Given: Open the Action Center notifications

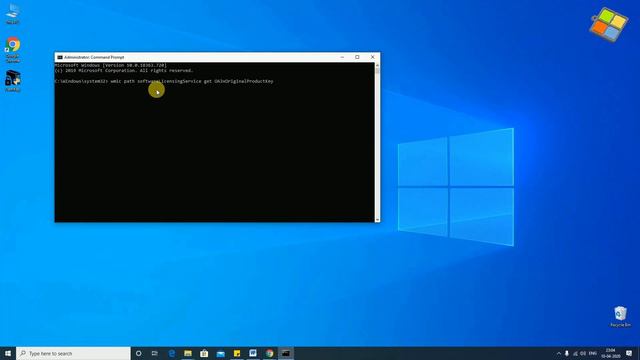Looking at the screenshot, I should pos(629,353).
